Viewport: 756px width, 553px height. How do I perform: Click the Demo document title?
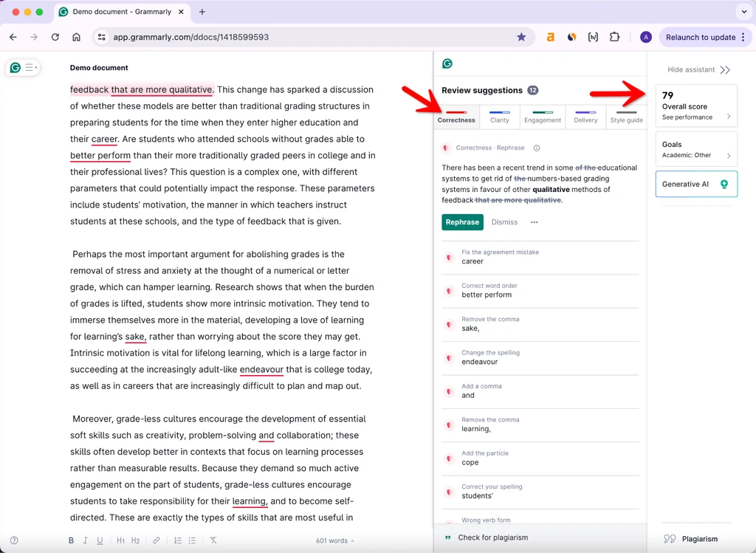99,68
